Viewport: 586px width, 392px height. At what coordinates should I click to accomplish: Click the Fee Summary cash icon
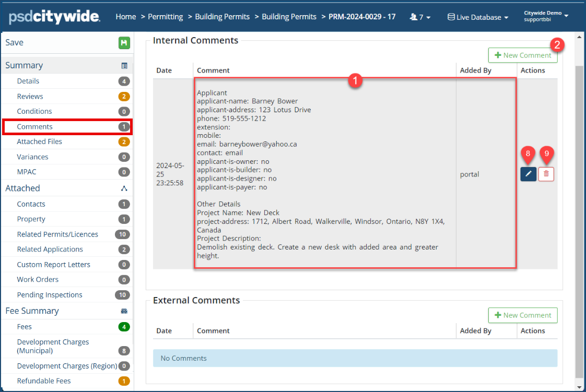click(x=124, y=312)
